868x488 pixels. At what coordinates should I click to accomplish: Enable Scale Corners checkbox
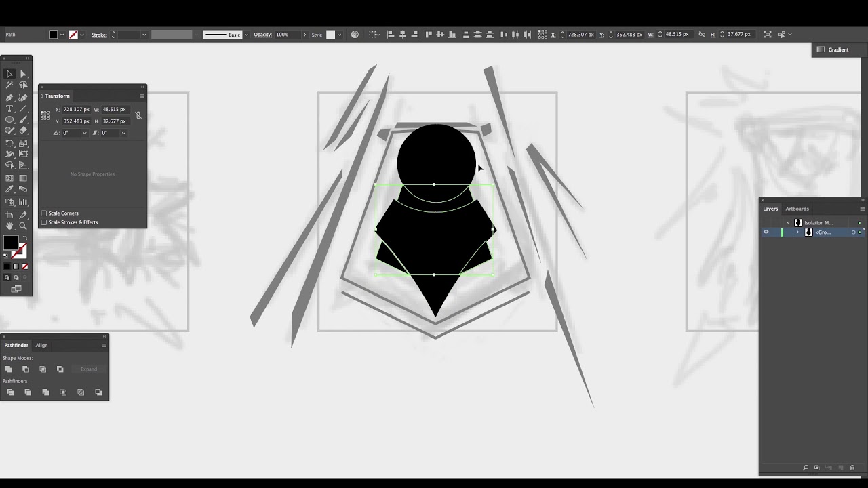44,213
